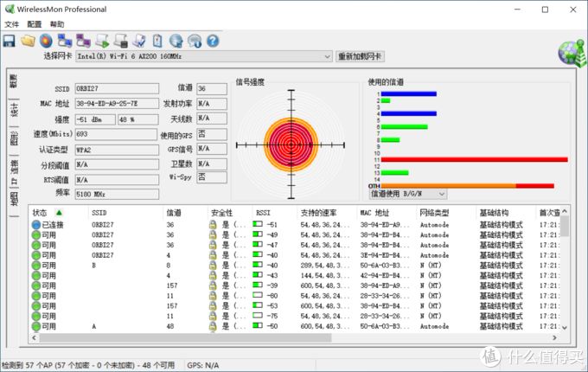Sort by the RSSI column header

(x=263, y=213)
